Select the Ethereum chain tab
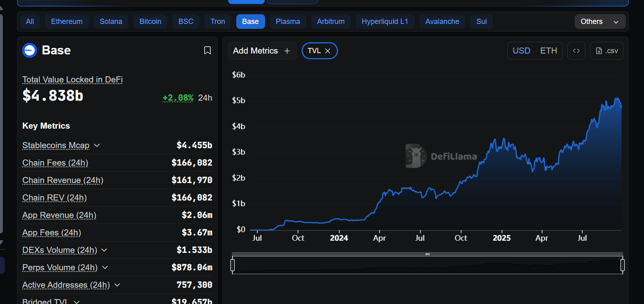Screen dimensions: 644x304 pyautogui.click(x=67, y=22)
